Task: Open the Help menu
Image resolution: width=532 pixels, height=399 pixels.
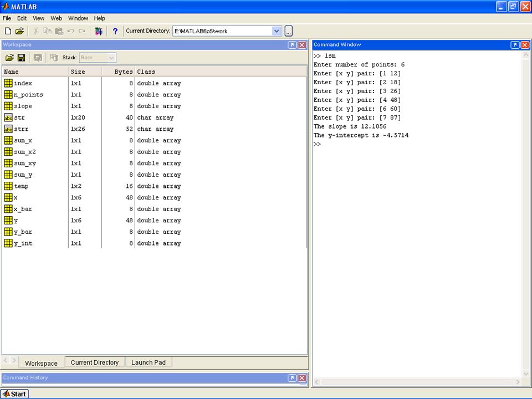Action: pyautogui.click(x=99, y=18)
